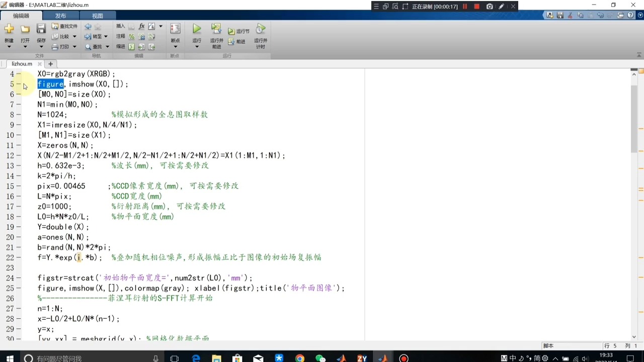Open the 运行 dropdown arrow
Image resolution: width=644 pixels, height=362 pixels.
pyautogui.click(x=197, y=47)
